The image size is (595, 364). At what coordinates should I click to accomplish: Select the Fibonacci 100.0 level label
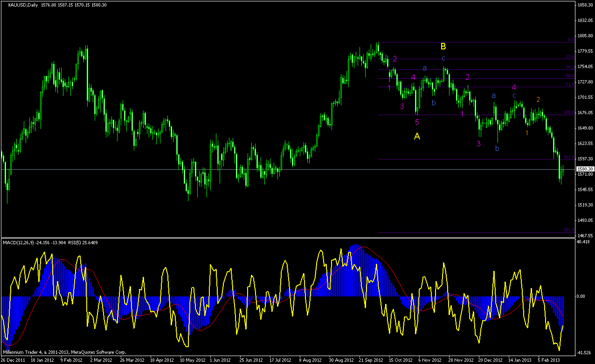569,112
